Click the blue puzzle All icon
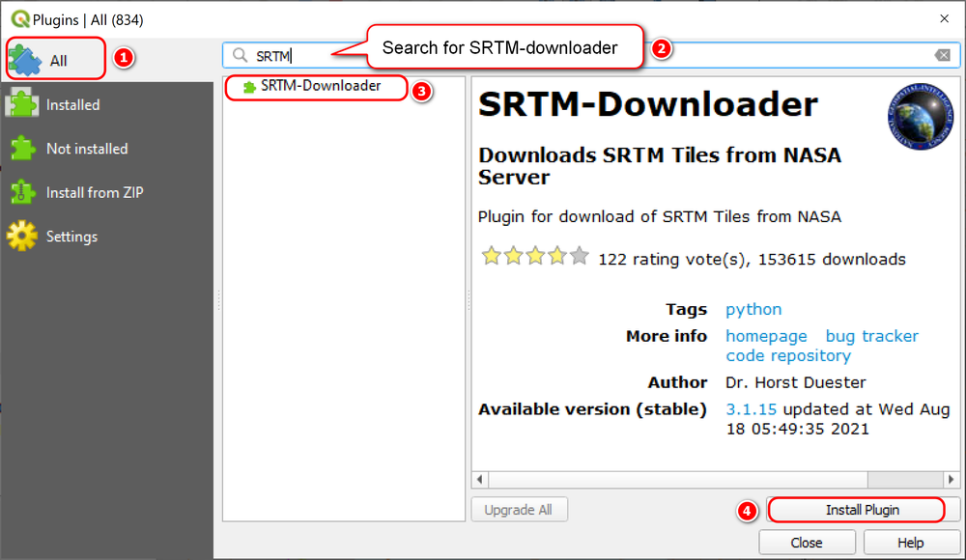Screen dimensions: 966x560 [25, 61]
